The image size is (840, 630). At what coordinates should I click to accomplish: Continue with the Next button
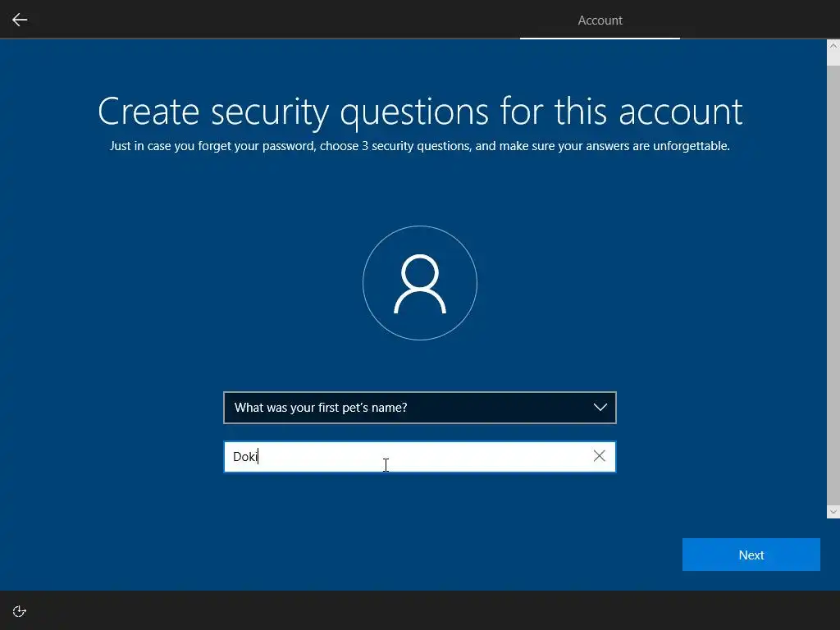pyautogui.click(x=751, y=555)
